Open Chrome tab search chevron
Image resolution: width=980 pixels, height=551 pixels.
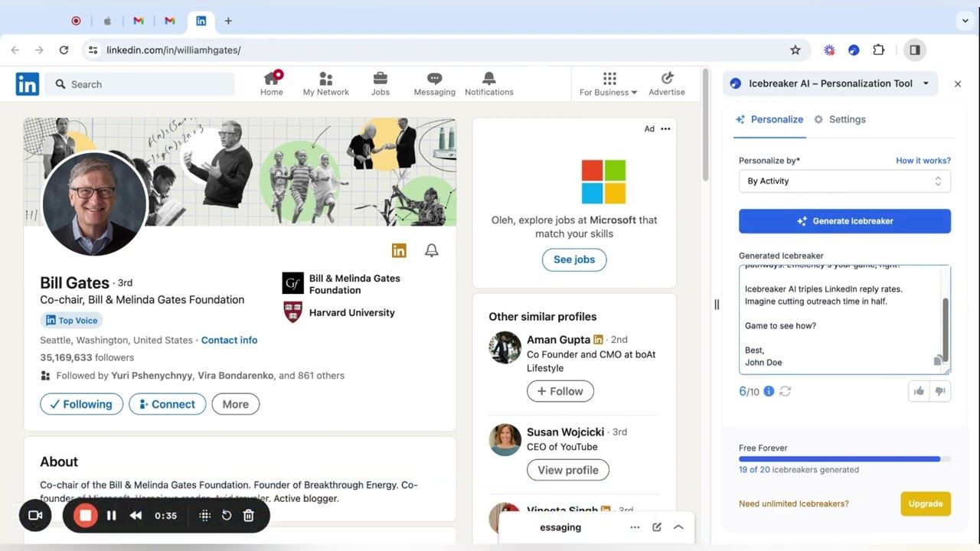(965, 21)
